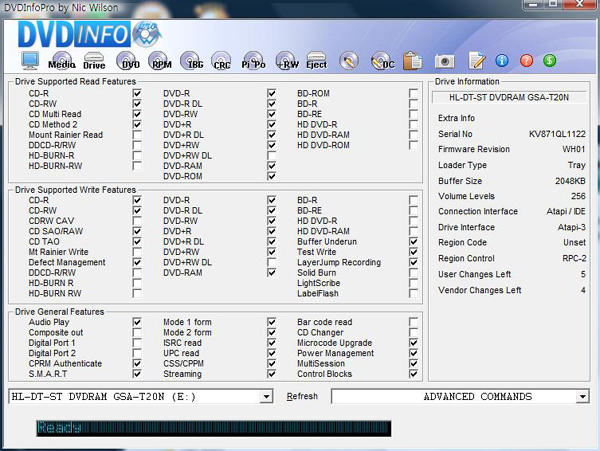This screenshot has width=600, height=451.
Task: Click the ADVANCED COMMANDS combo box text
Action: (478, 397)
